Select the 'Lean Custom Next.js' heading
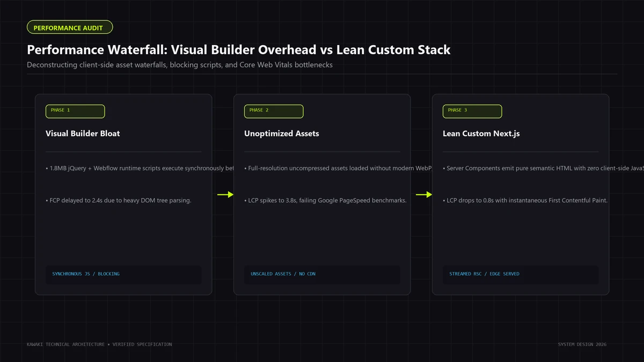 point(481,134)
